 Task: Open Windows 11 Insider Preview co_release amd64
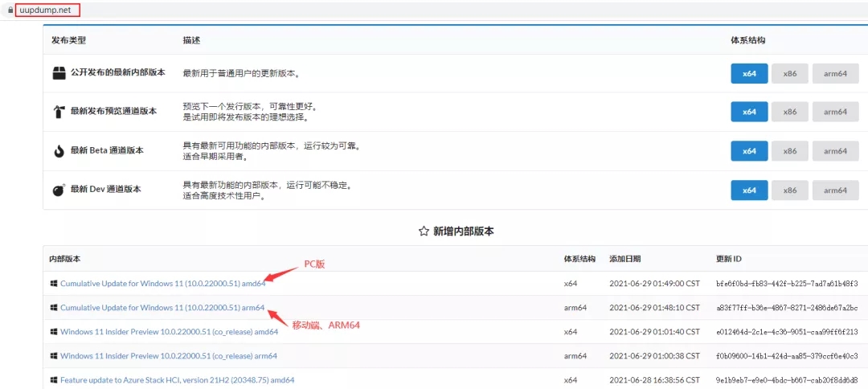tap(170, 332)
